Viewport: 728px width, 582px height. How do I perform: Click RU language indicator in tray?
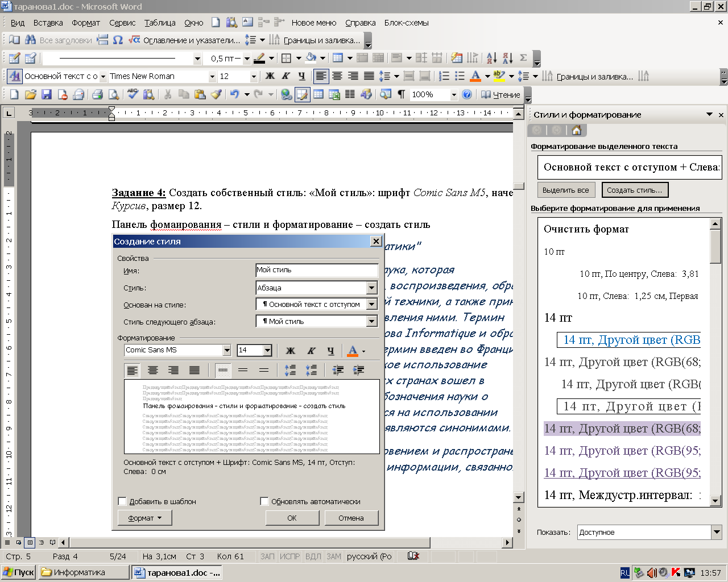point(624,572)
